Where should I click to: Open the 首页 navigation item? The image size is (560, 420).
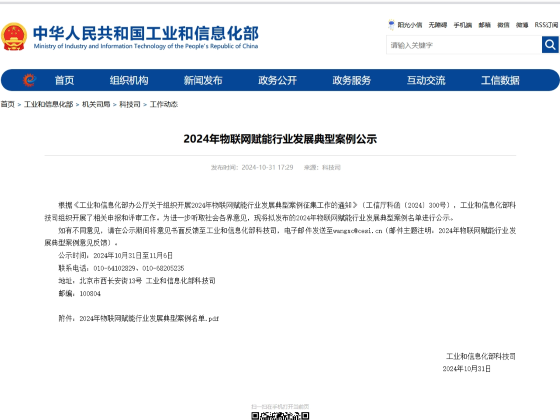[64, 80]
